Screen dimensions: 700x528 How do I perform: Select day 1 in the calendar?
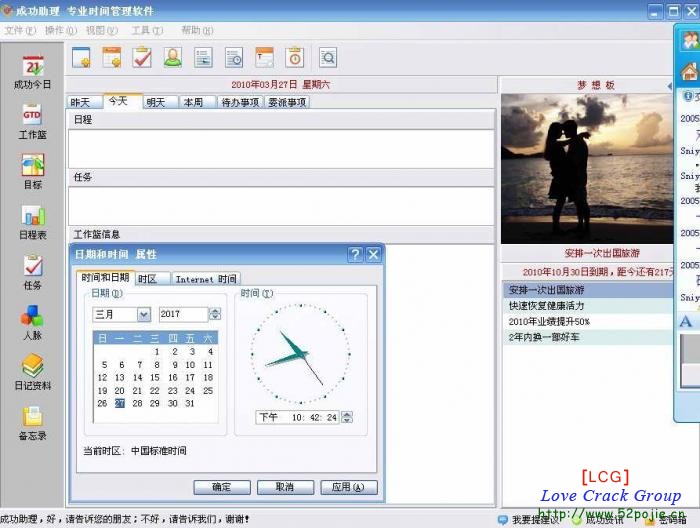click(157, 352)
